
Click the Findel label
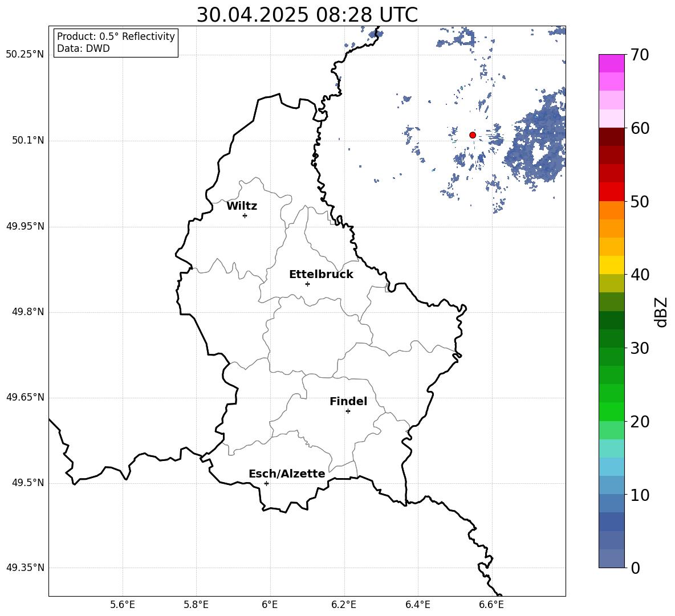pyautogui.click(x=348, y=401)
